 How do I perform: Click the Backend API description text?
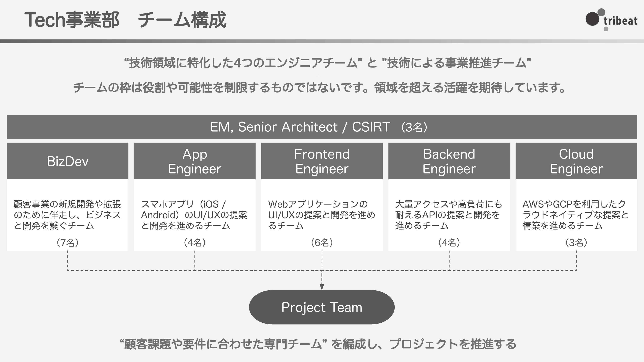tap(448, 215)
